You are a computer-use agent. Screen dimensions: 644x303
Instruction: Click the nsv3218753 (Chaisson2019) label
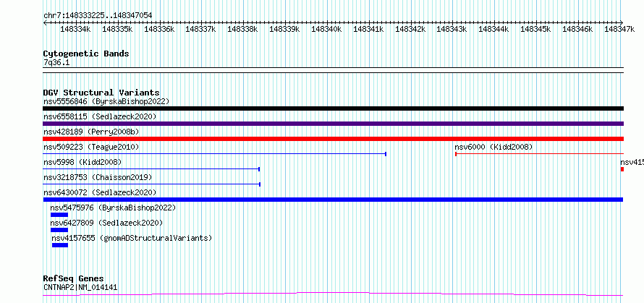click(x=98, y=177)
